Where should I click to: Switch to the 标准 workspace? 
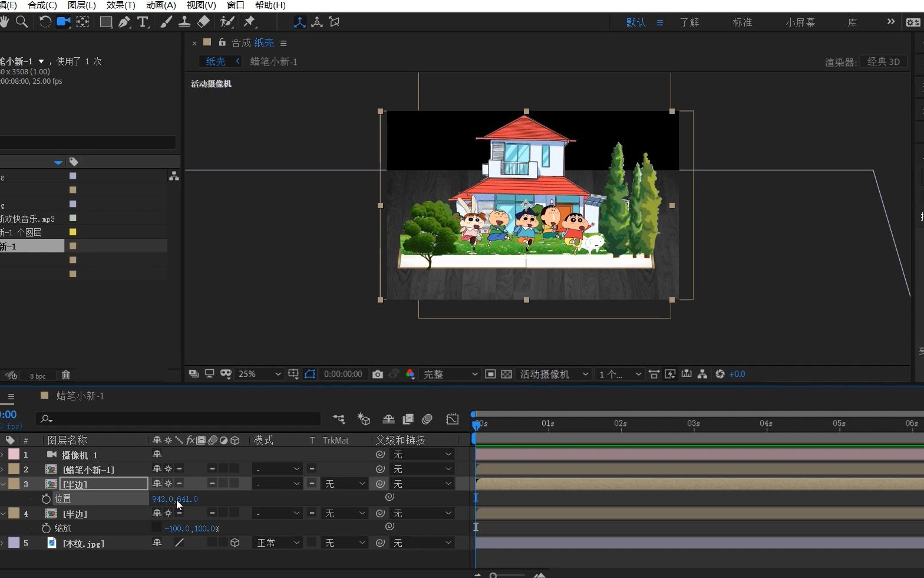click(x=742, y=22)
